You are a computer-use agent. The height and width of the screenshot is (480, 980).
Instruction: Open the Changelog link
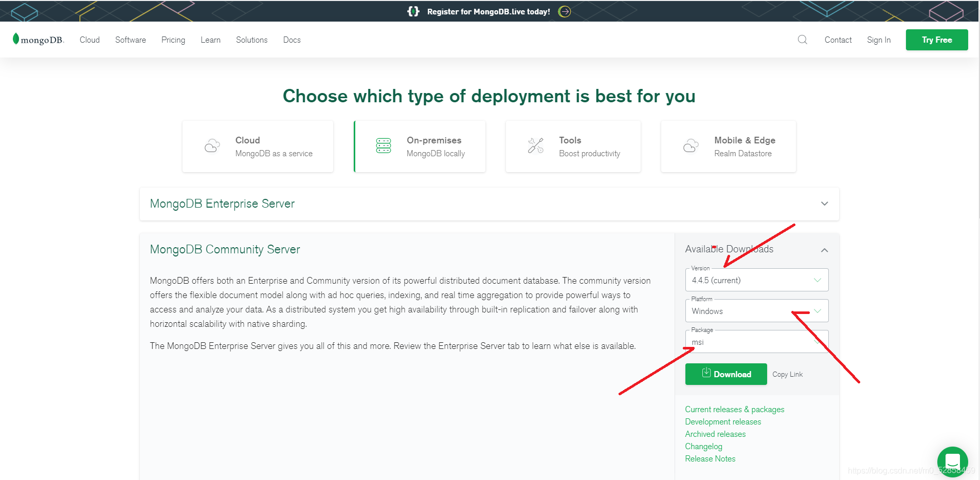pos(703,446)
